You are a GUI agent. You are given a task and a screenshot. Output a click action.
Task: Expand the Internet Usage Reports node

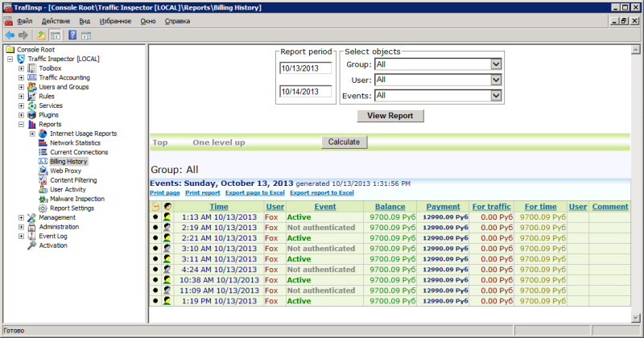[32, 134]
